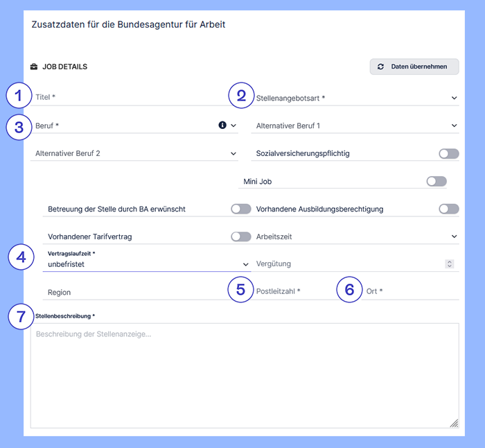Enable the Sozialversicherungspflichtig toggle
Image resolution: width=485 pixels, height=448 pixels.
click(448, 153)
